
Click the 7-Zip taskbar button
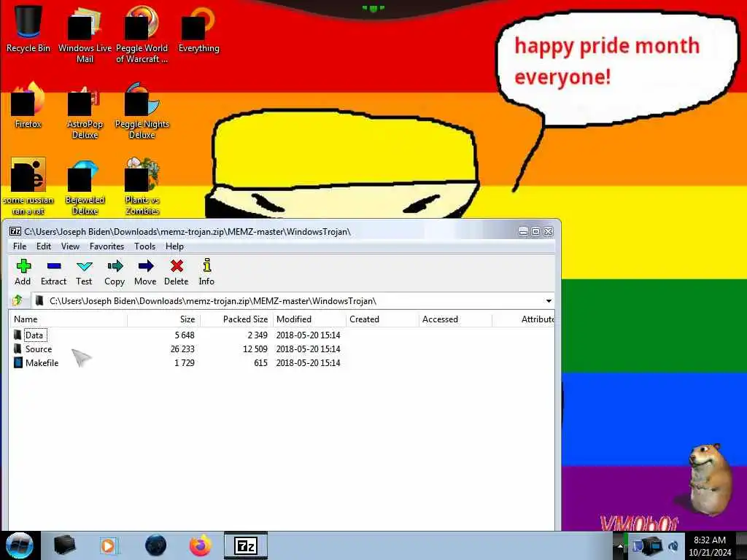tap(246, 545)
